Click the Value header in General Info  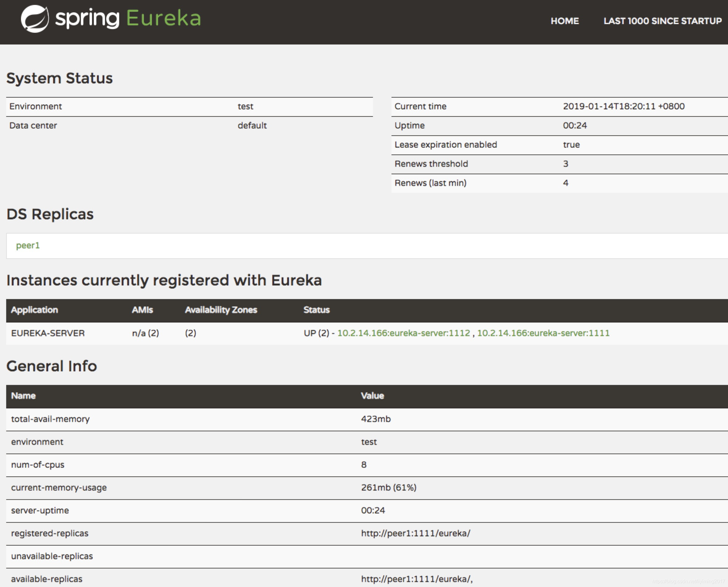pyautogui.click(x=372, y=396)
